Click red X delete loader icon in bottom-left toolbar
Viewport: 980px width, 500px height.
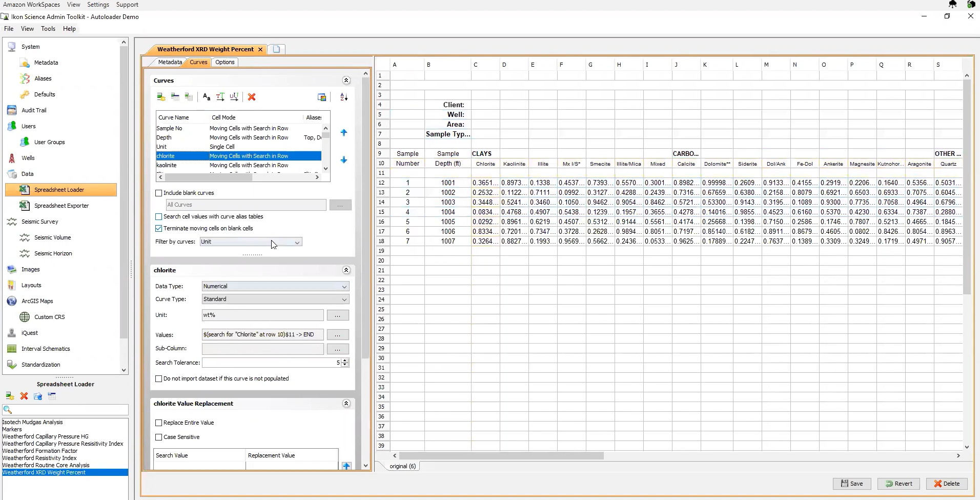point(24,396)
